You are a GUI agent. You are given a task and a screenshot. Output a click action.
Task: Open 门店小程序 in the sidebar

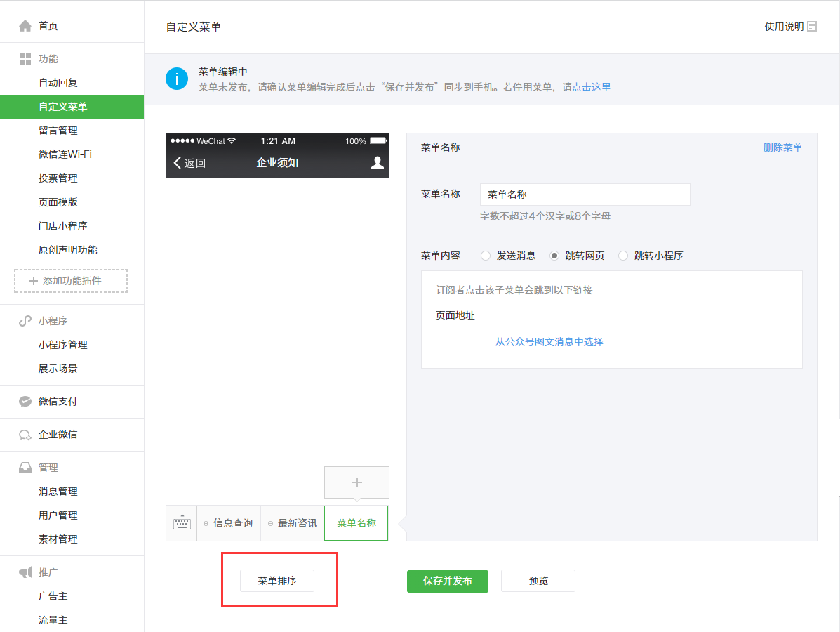[x=62, y=225]
